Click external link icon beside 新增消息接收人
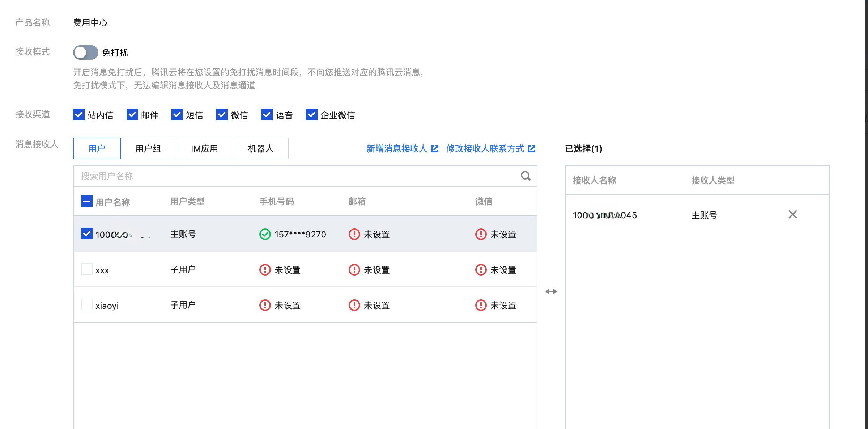Image resolution: width=868 pixels, height=429 pixels. click(x=435, y=149)
